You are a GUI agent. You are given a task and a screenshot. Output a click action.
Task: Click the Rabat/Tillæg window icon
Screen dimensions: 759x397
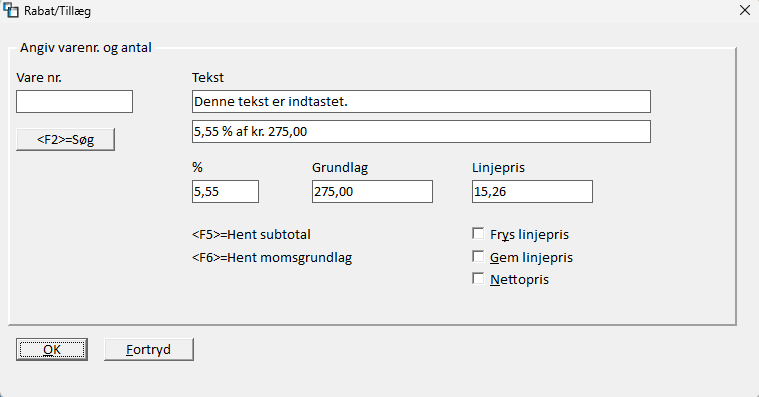click(11, 10)
